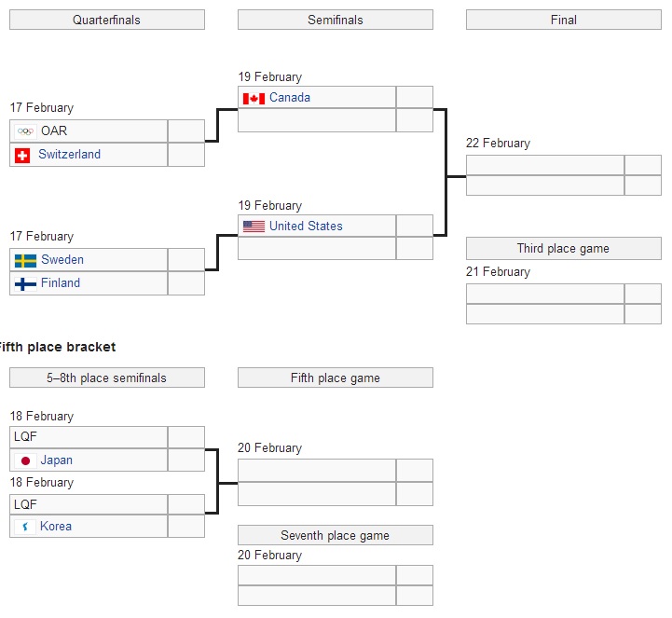Follow the United States link

tap(306, 227)
